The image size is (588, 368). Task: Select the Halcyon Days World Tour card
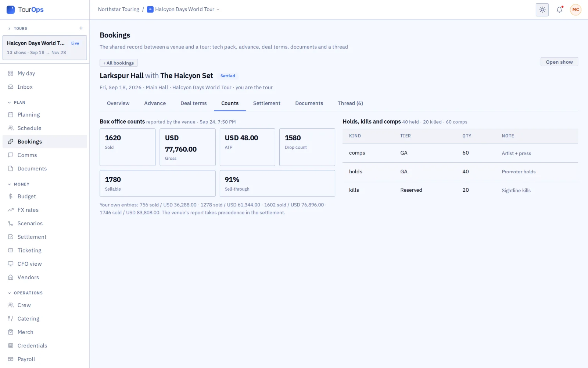coord(44,47)
